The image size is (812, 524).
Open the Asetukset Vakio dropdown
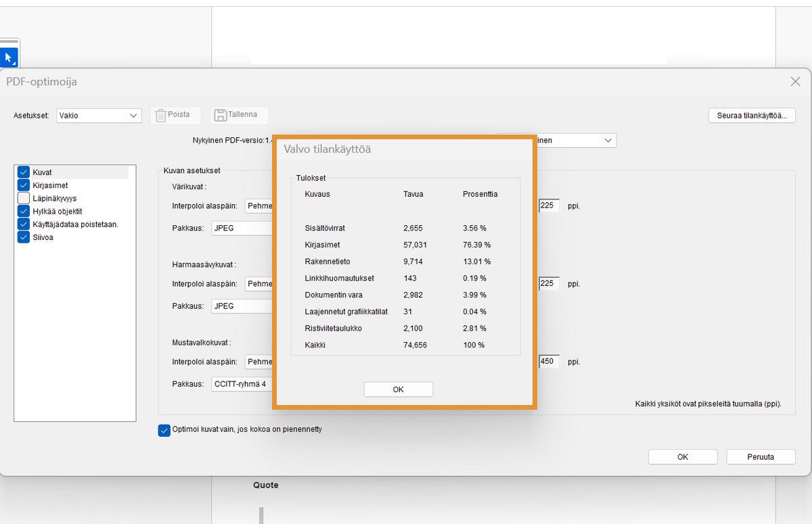pyautogui.click(x=99, y=116)
